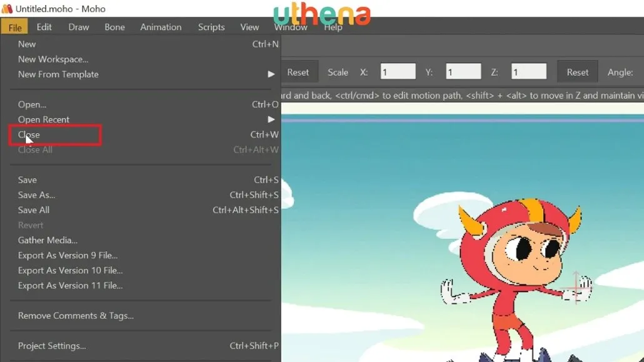Screen dimensions: 644x362
Task: Open the Edit menu
Action: 44,27
